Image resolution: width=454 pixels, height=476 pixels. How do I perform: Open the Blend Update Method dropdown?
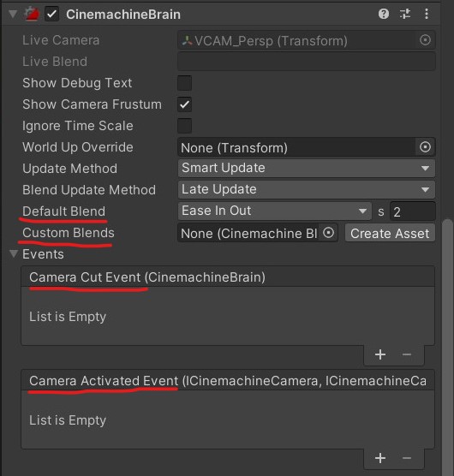click(x=307, y=189)
